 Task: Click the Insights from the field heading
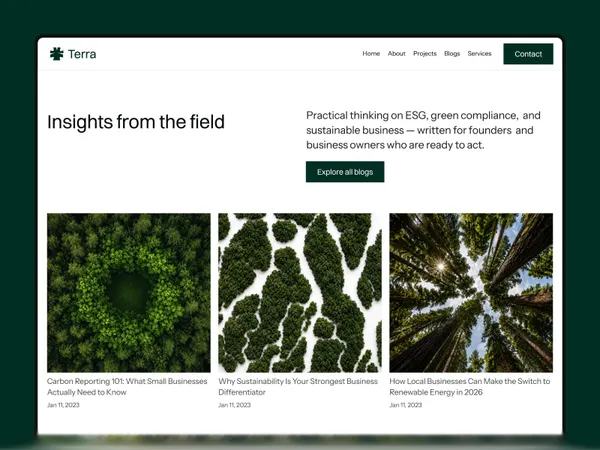tap(136, 122)
